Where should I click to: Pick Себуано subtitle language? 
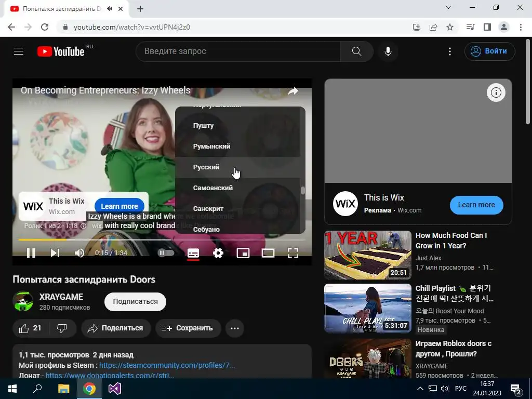point(237,228)
